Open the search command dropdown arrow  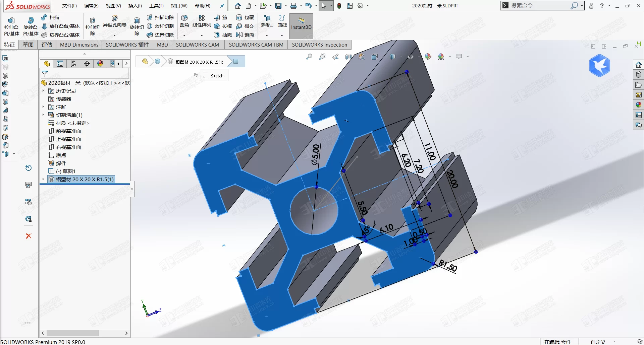(582, 6)
